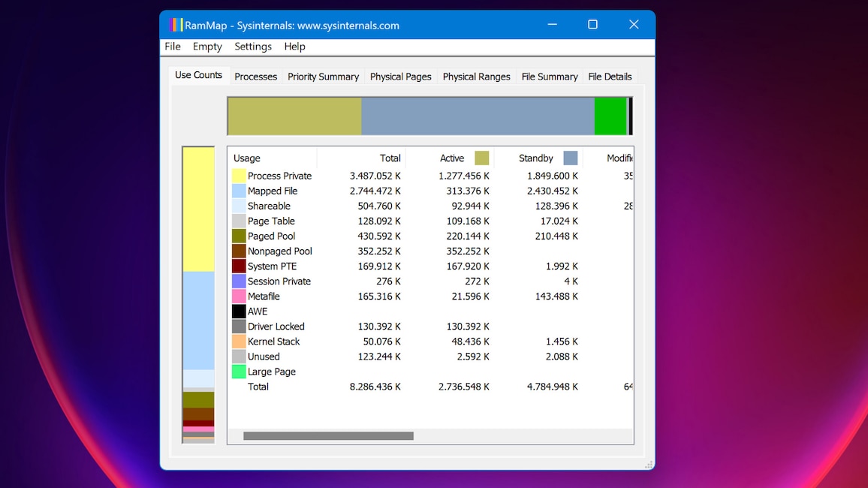Select the Process Private row label

tap(279, 176)
